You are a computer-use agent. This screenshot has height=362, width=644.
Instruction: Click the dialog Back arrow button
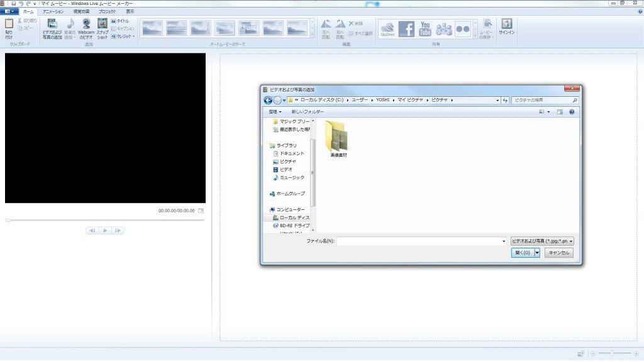pos(268,100)
